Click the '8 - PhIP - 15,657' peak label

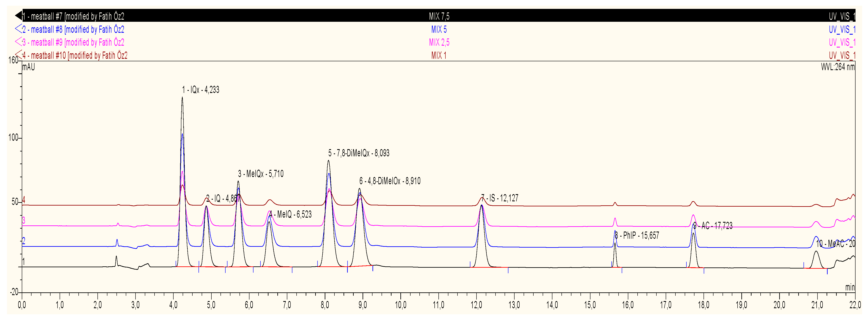click(637, 236)
